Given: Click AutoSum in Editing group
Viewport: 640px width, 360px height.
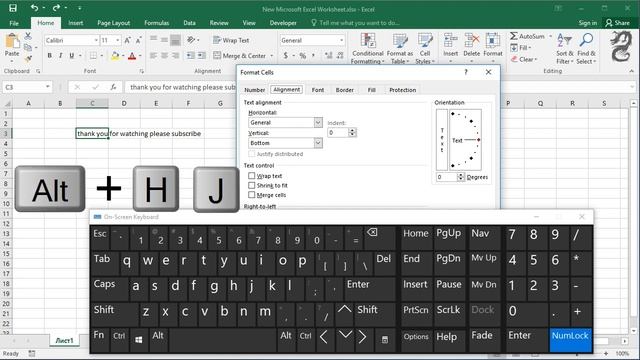Looking at the screenshot, I should point(527,36).
